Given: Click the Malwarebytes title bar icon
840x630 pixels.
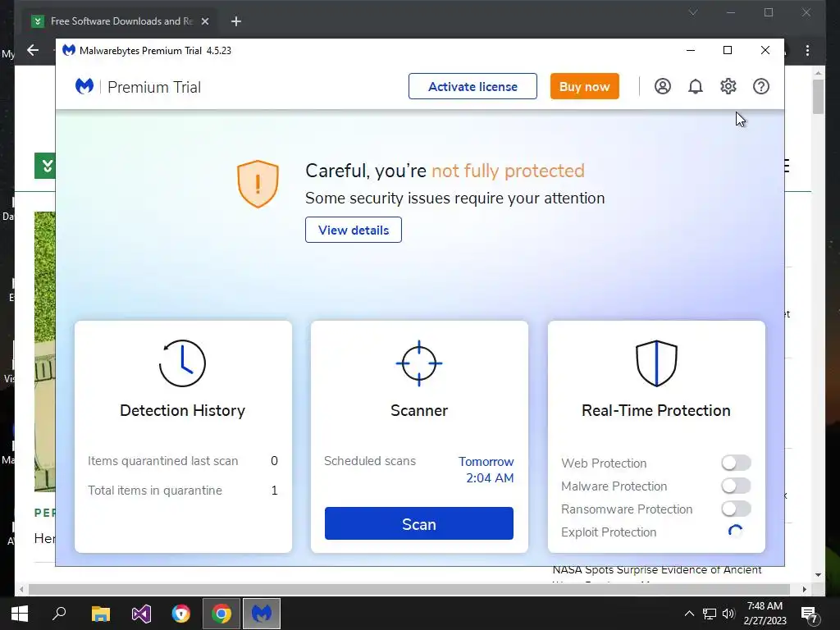Looking at the screenshot, I should tap(69, 50).
